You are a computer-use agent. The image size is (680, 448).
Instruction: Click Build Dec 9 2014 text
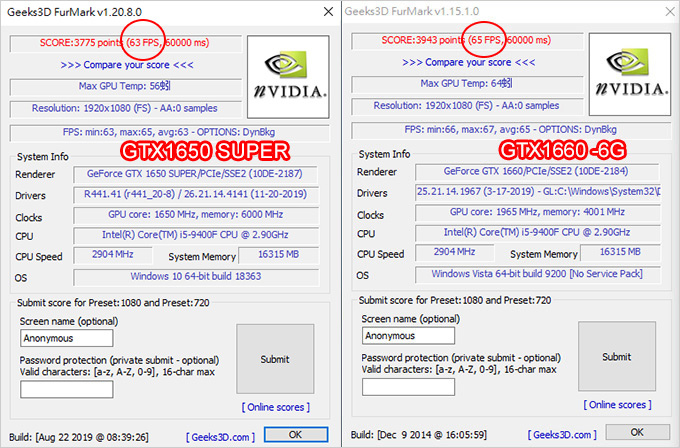point(419,434)
